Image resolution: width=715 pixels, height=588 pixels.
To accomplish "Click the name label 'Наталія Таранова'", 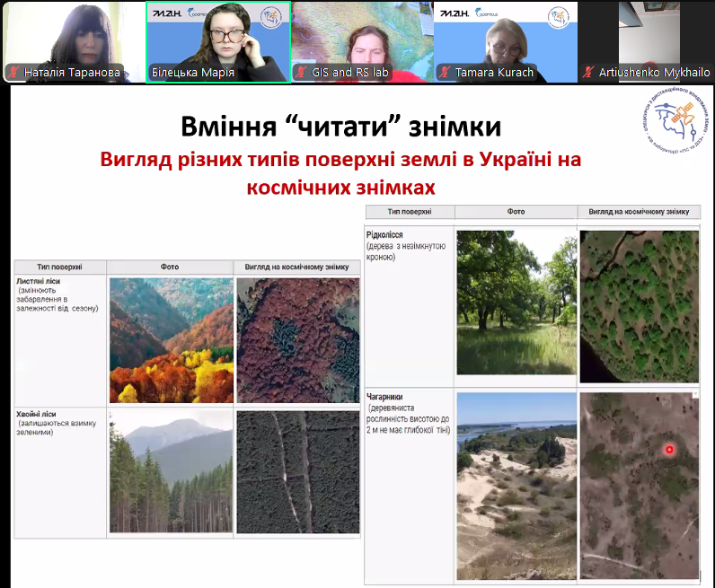I will coord(72,72).
